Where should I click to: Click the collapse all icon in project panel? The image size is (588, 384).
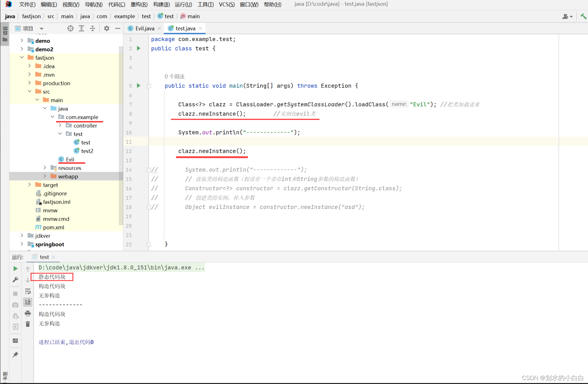(92, 28)
